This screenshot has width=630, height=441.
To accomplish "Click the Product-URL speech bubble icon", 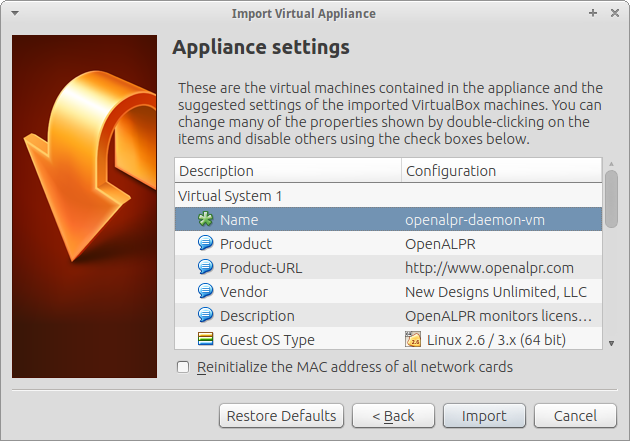I will pyautogui.click(x=206, y=267).
